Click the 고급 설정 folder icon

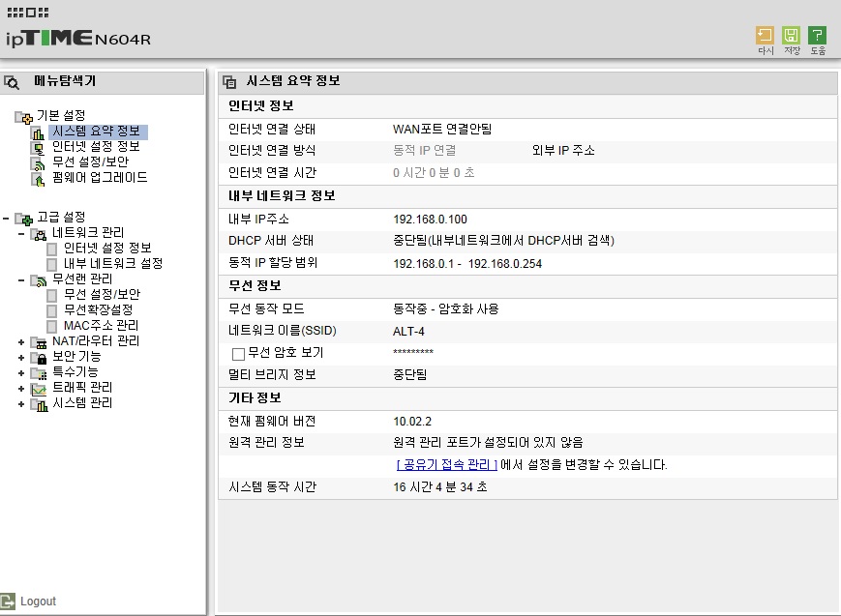click(23, 219)
